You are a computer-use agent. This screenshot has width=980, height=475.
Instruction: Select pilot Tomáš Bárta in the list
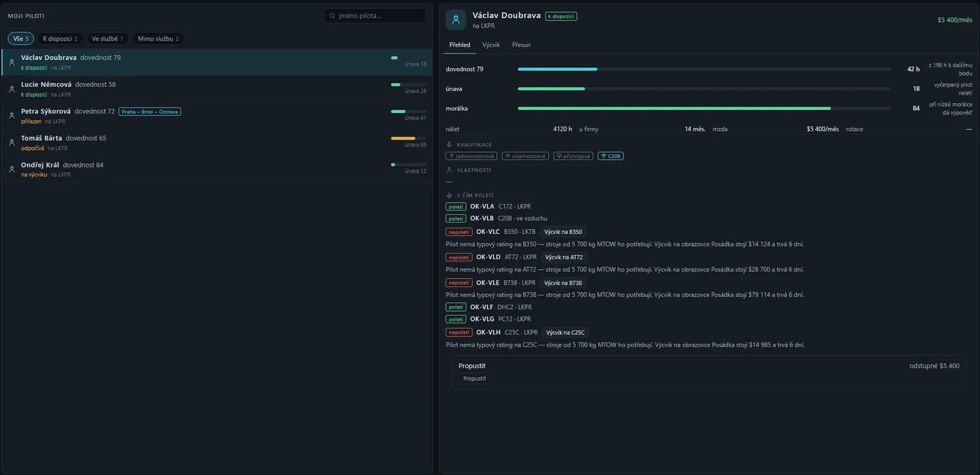click(x=217, y=143)
